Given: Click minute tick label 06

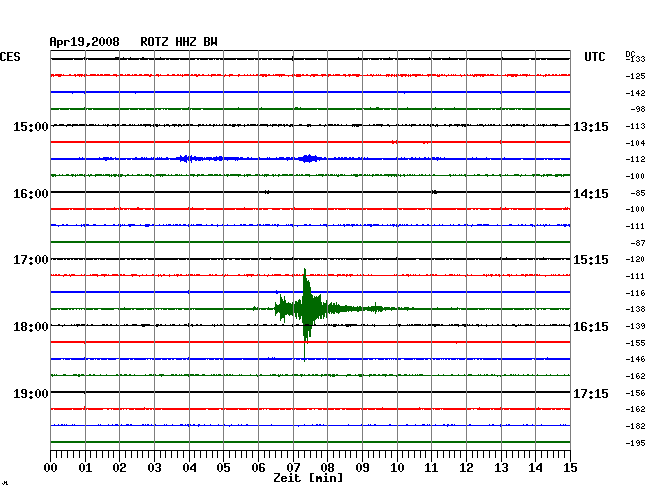Looking at the screenshot, I should click(x=258, y=468).
